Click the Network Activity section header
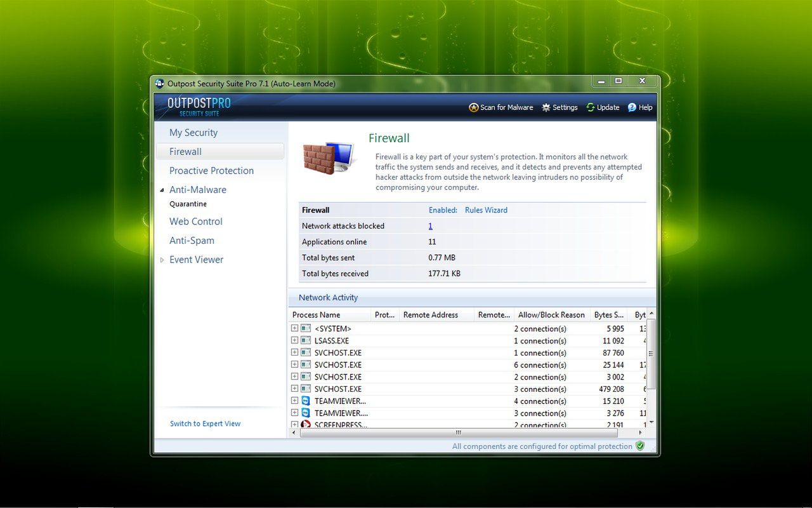The image size is (812, 508). 472,297
